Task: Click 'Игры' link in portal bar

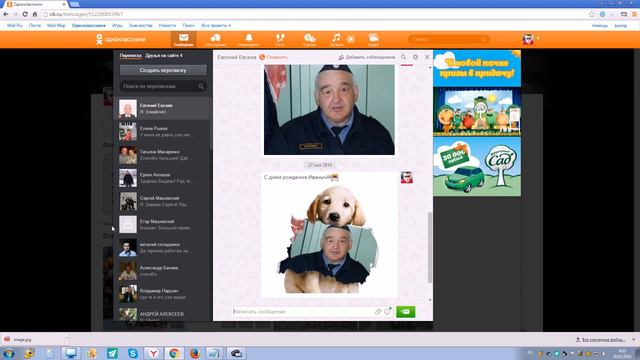Action: [117, 25]
